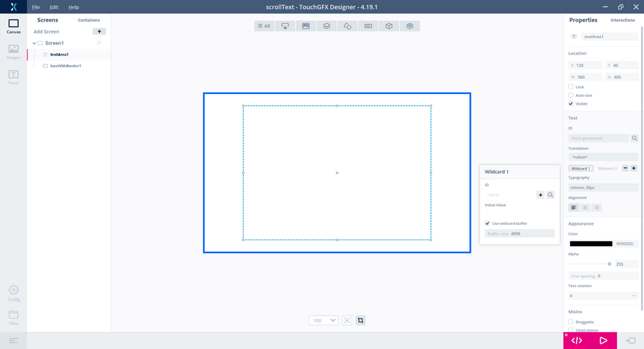The height and width of the screenshot is (349, 644).
Task: Generate code with the code button
Action: (x=577, y=340)
